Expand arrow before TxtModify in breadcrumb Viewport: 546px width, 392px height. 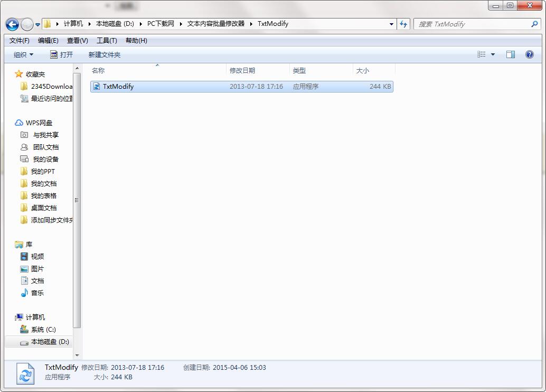pyautogui.click(x=251, y=24)
